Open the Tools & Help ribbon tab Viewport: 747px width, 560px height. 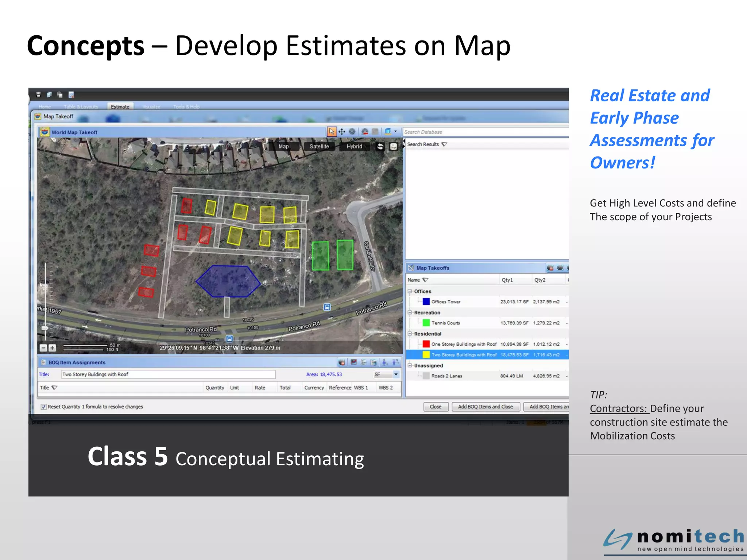(186, 106)
